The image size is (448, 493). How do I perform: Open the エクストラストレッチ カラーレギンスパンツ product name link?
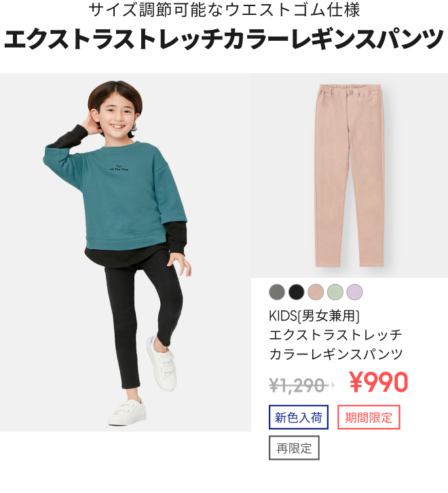(x=336, y=344)
